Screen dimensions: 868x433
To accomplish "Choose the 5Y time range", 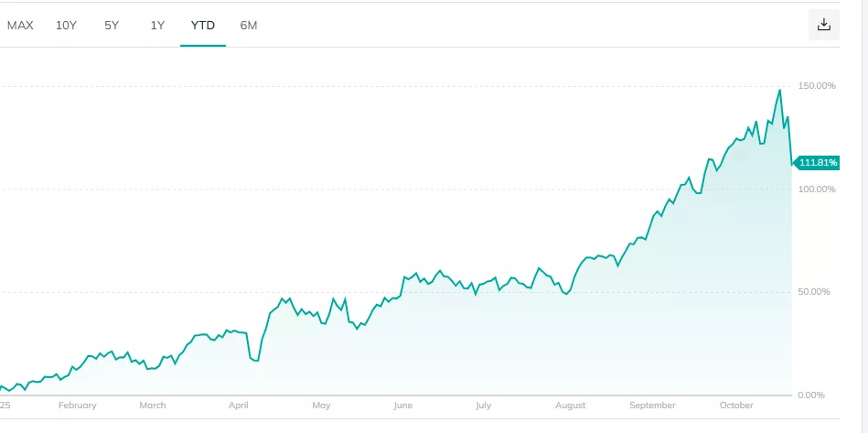I will [x=112, y=26].
